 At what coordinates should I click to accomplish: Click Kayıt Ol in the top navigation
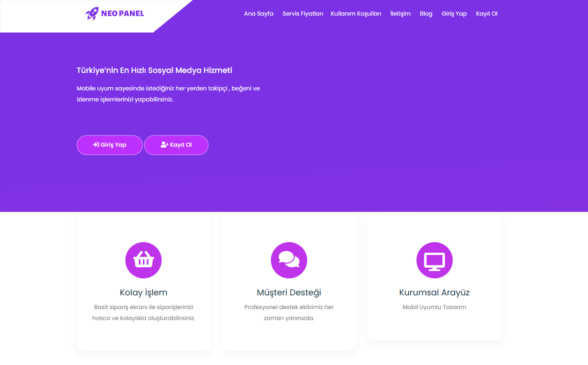pyautogui.click(x=486, y=13)
